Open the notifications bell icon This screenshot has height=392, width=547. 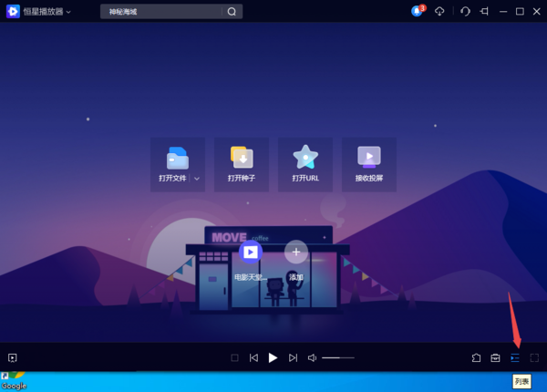pyautogui.click(x=418, y=11)
